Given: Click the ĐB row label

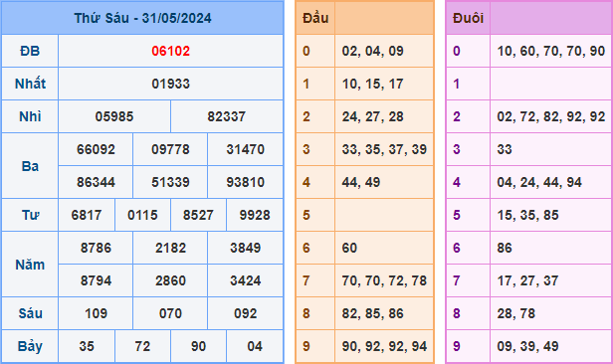Looking at the screenshot, I should (x=30, y=51).
